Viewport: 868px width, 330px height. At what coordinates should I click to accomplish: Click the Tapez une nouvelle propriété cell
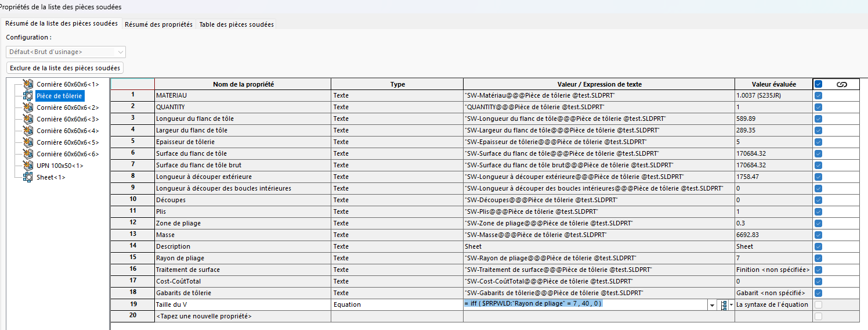click(x=242, y=316)
